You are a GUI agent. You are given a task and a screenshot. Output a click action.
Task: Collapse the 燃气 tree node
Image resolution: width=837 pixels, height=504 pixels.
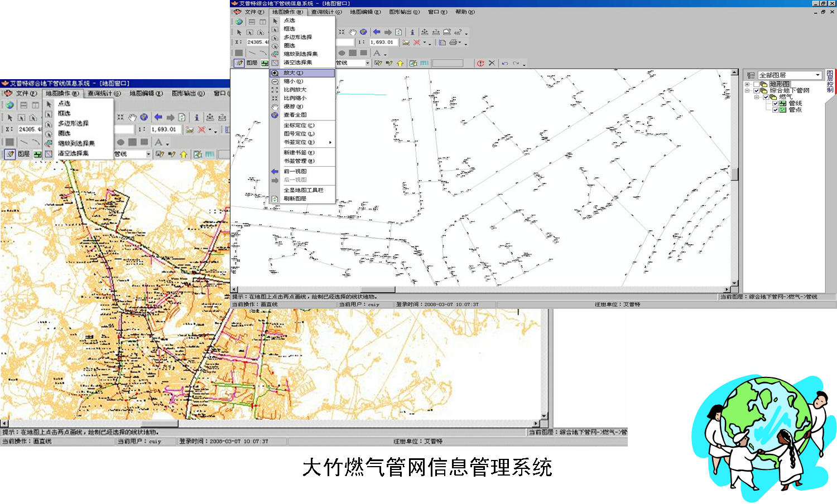click(757, 97)
